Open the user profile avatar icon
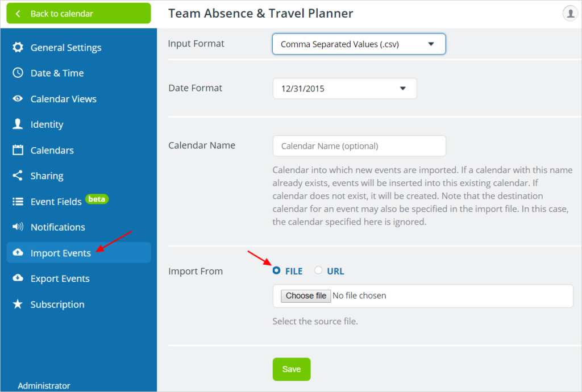 click(x=570, y=14)
